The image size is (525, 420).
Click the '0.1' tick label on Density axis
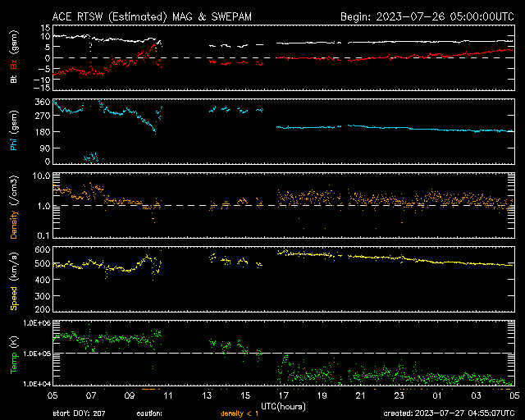(x=43, y=235)
